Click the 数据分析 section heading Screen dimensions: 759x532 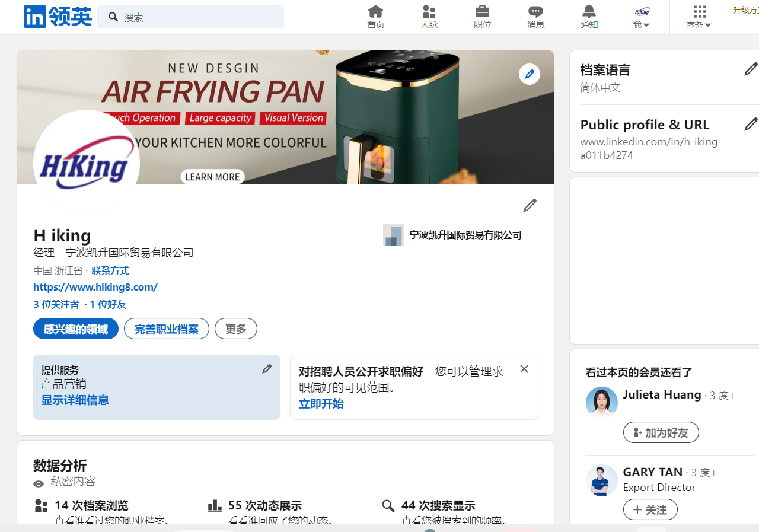60,465
